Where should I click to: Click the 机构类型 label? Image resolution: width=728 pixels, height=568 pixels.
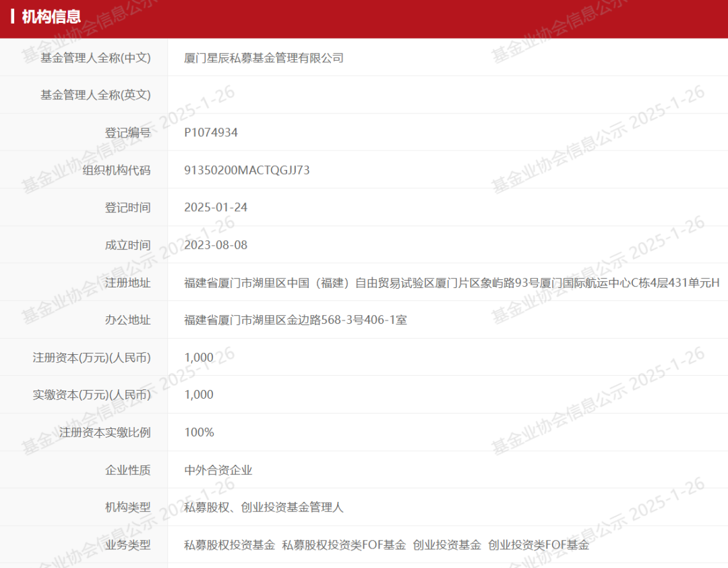127,507
